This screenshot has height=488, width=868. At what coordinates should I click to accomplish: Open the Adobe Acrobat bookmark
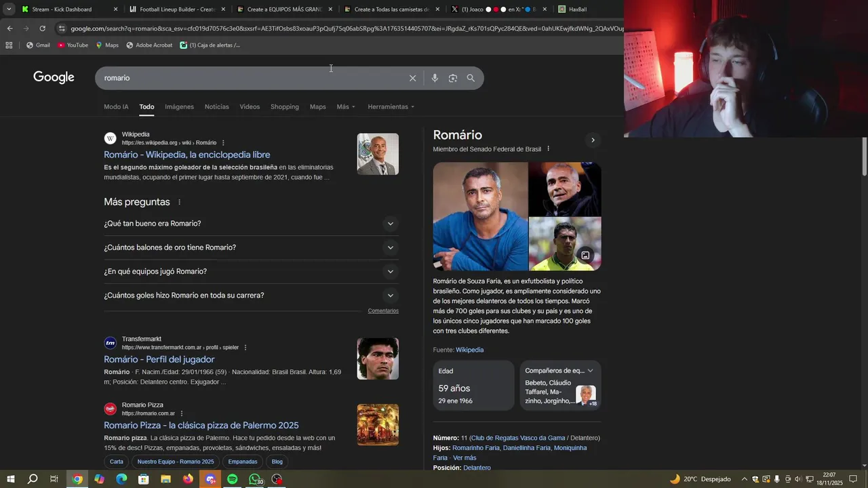click(x=149, y=45)
